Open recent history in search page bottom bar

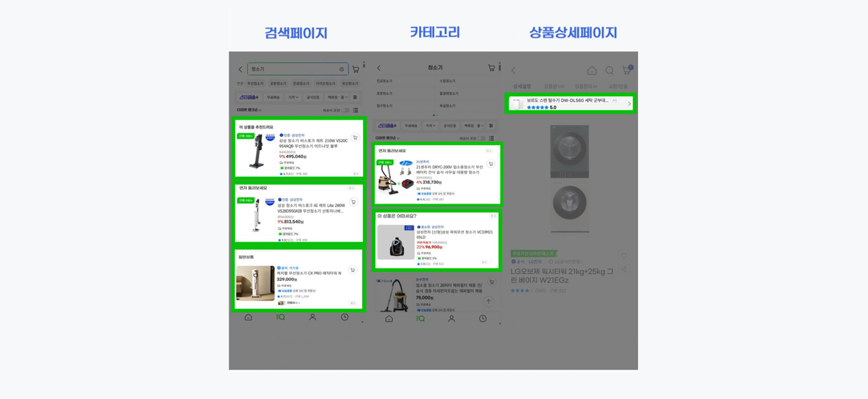click(345, 317)
